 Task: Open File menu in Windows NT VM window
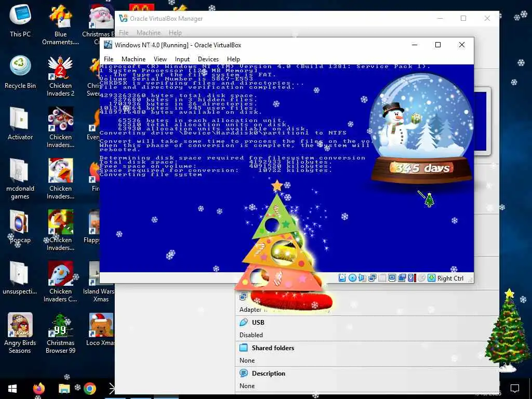click(x=109, y=59)
